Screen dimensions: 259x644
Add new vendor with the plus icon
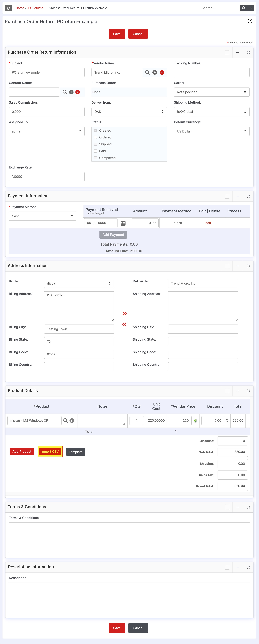[x=155, y=73]
